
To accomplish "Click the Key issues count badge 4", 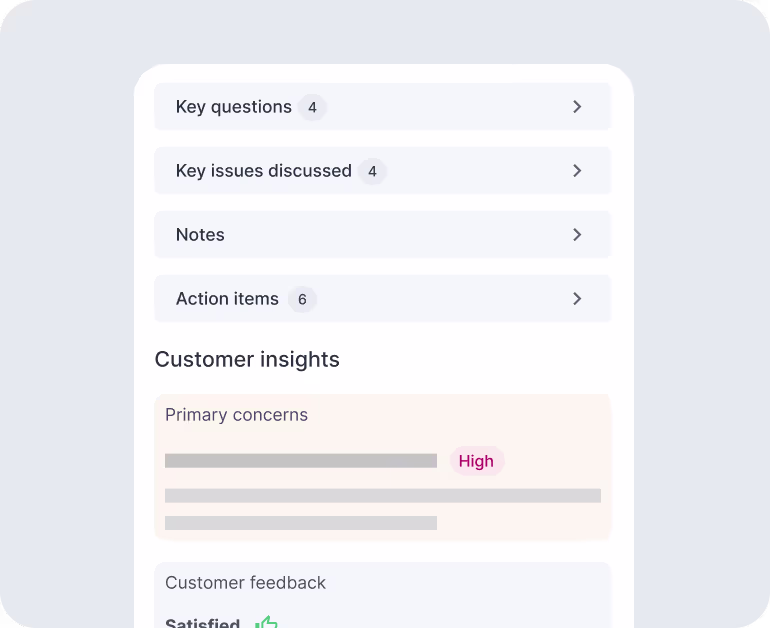I will click(x=372, y=171).
